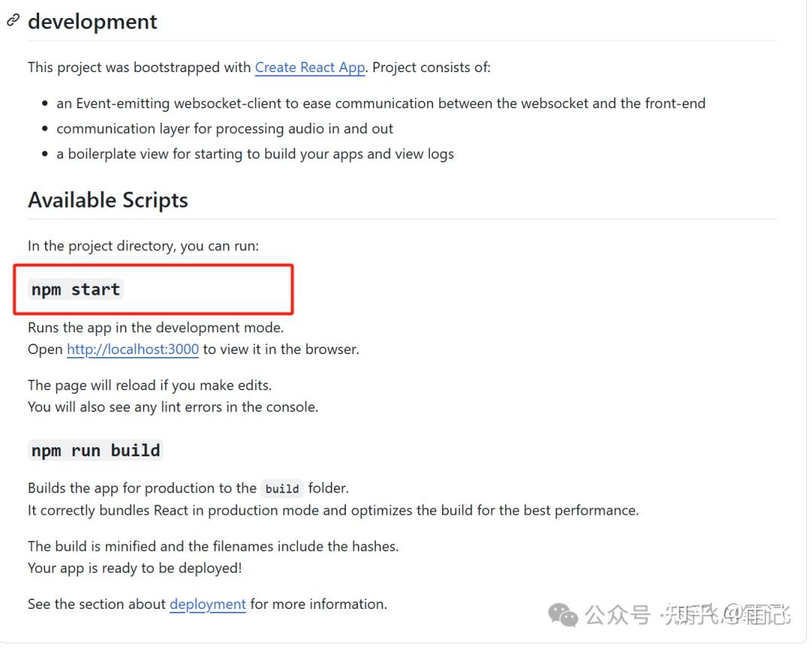Click the communication layer bullet item
The image size is (812, 648).
point(225,129)
